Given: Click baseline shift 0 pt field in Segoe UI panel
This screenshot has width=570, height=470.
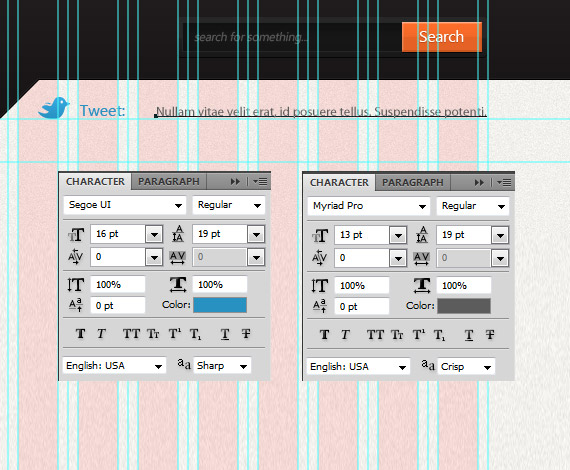Looking at the screenshot, I should click(x=118, y=305).
